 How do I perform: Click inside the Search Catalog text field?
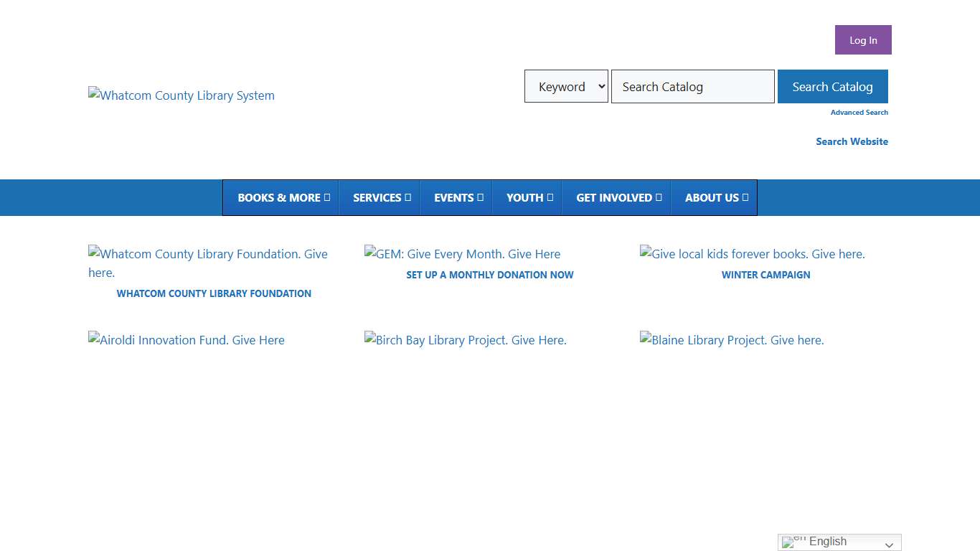(691, 86)
